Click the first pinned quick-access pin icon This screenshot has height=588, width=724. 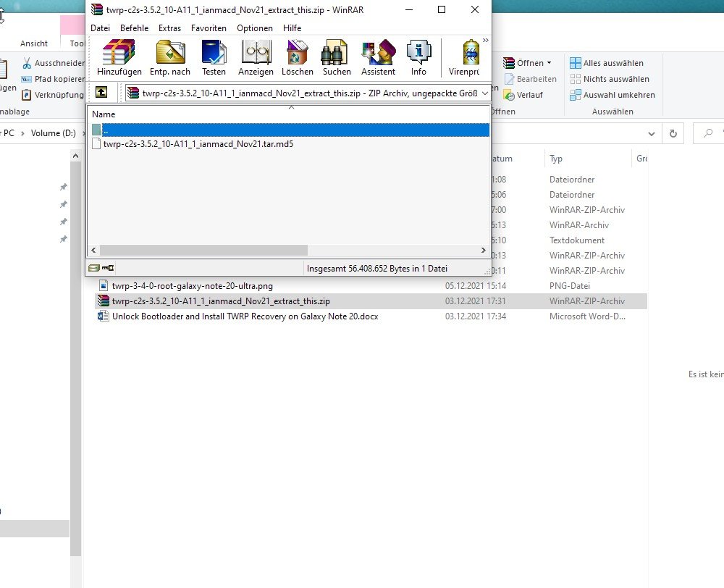(64, 187)
